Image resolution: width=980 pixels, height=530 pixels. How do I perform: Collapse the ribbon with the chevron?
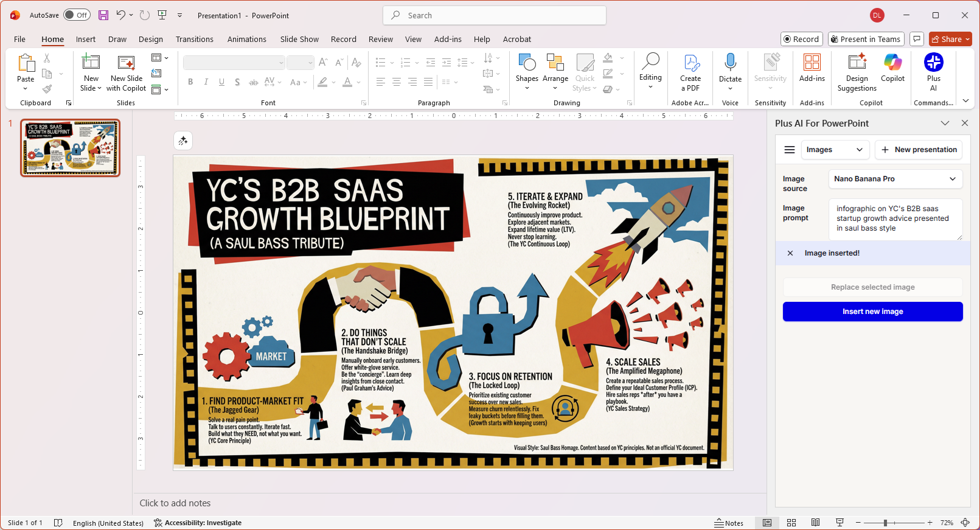965,101
